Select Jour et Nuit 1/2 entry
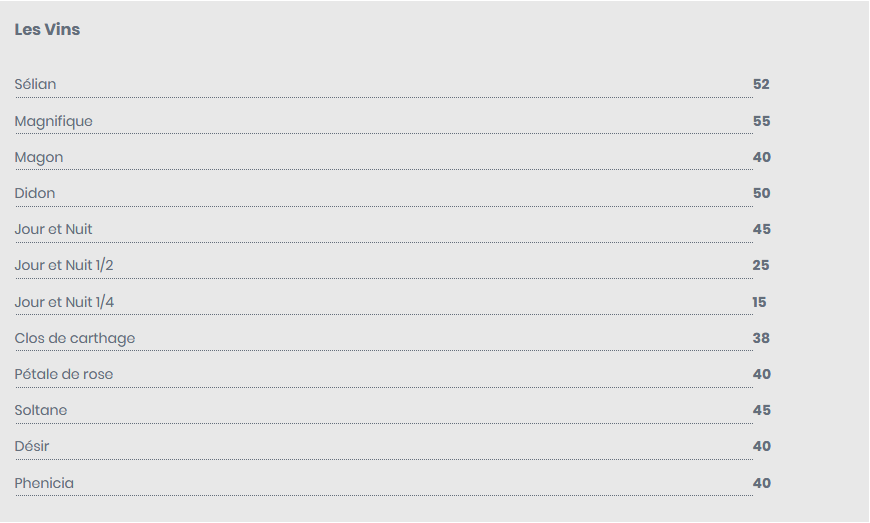The image size is (870, 523). (x=64, y=265)
